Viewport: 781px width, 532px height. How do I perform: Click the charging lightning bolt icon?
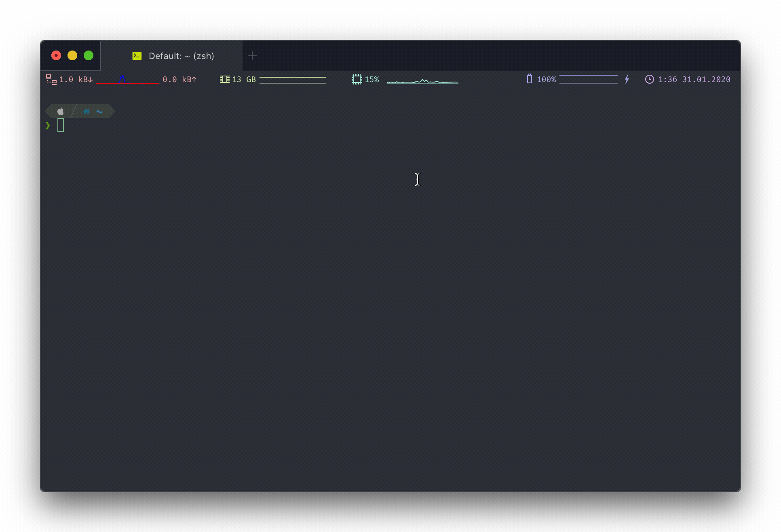pyautogui.click(x=627, y=79)
